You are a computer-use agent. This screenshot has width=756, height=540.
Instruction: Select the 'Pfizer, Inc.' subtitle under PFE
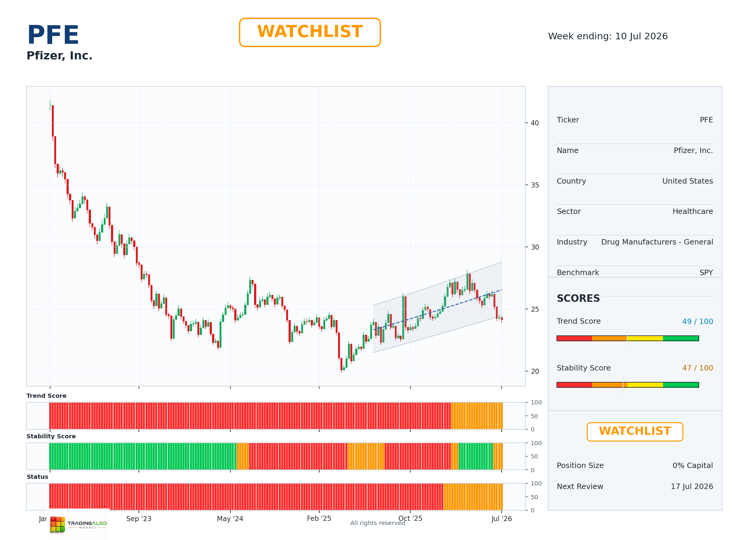(x=59, y=55)
